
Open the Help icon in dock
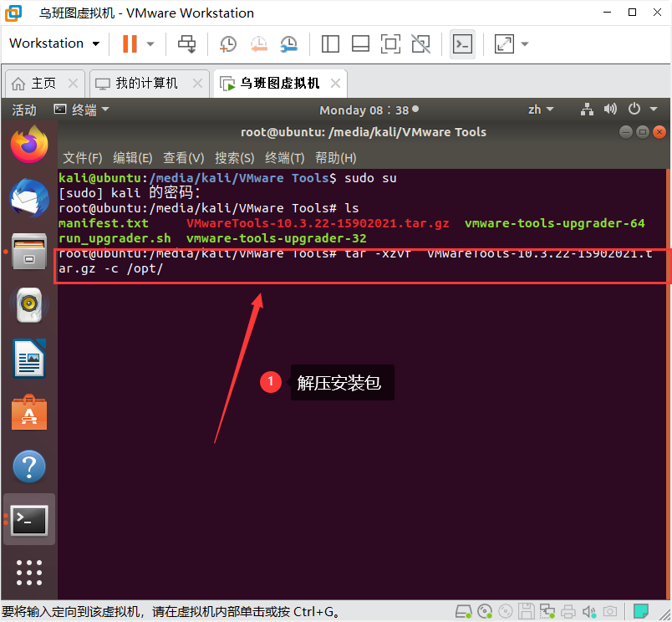click(29, 466)
